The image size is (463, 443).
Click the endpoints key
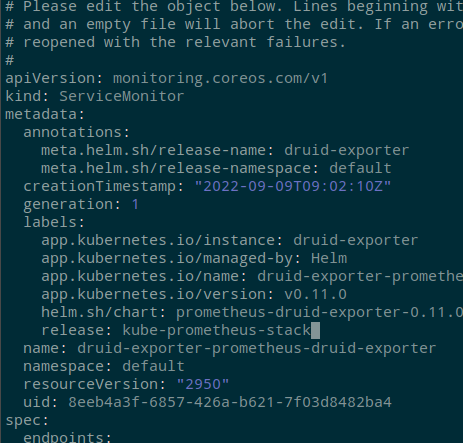point(68,437)
